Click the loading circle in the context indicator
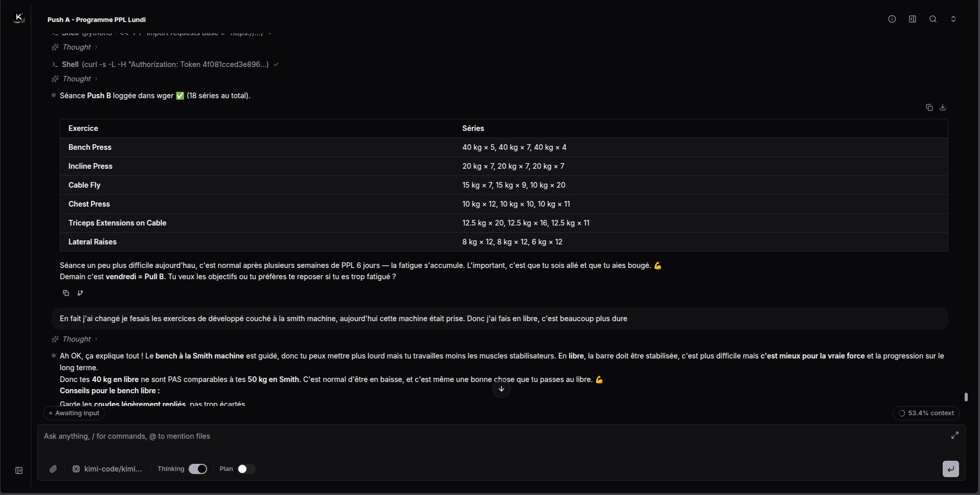The width and height of the screenshot is (980, 495). (902, 413)
